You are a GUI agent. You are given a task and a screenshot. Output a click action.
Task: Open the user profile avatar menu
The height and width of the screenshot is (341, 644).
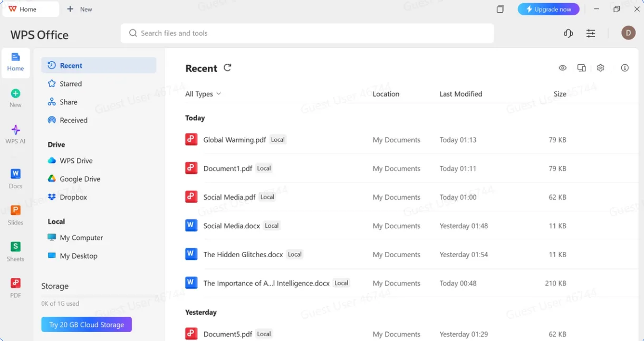(x=628, y=33)
